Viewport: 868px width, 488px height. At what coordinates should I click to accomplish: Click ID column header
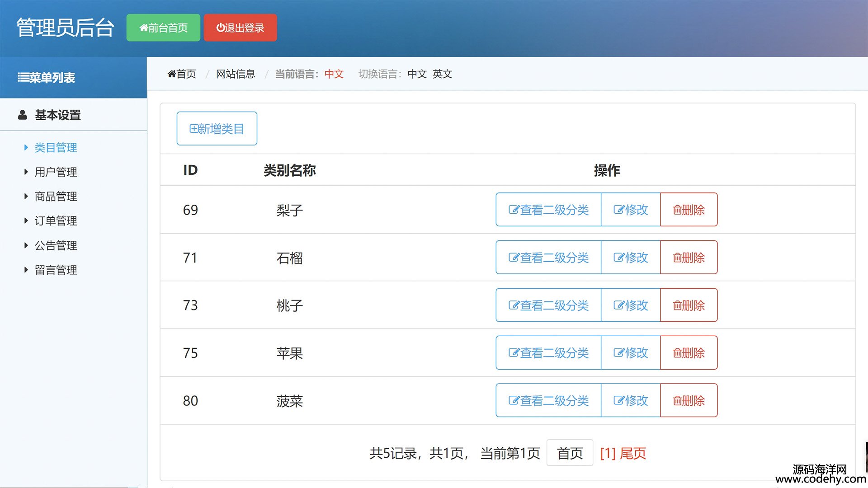(190, 170)
